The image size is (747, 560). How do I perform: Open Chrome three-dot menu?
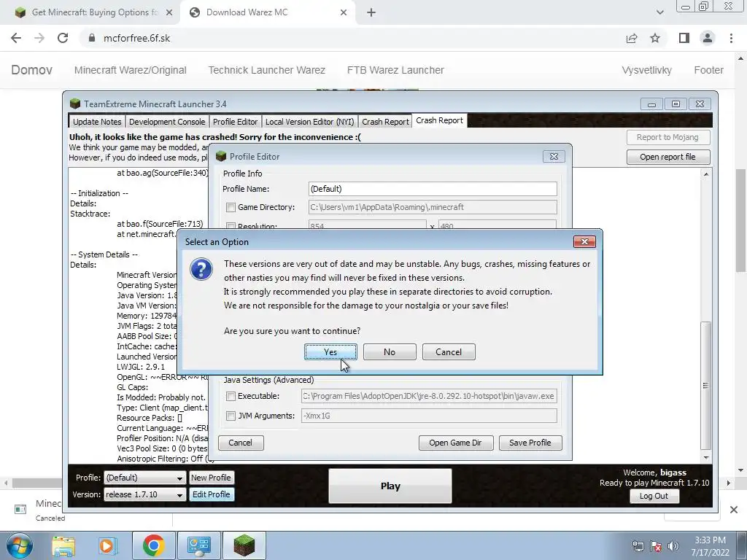[731, 38]
